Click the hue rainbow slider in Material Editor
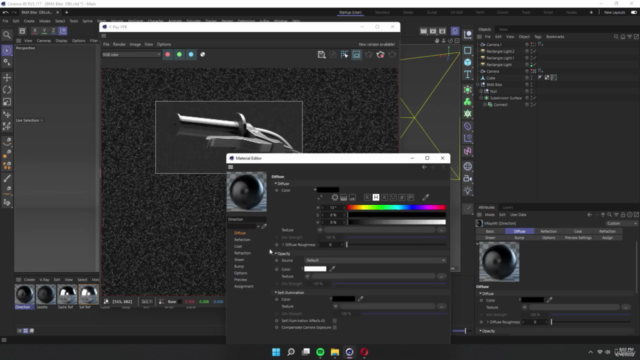The height and width of the screenshot is (360, 640). tap(397, 207)
